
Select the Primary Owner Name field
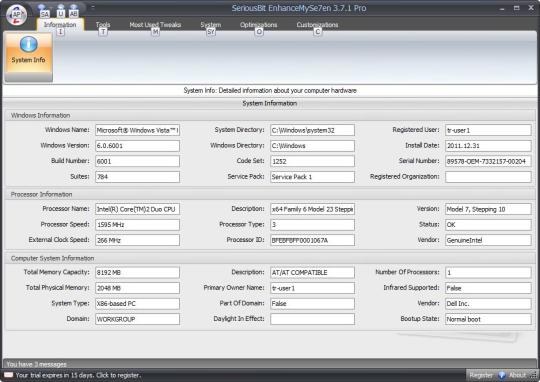tap(312, 288)
